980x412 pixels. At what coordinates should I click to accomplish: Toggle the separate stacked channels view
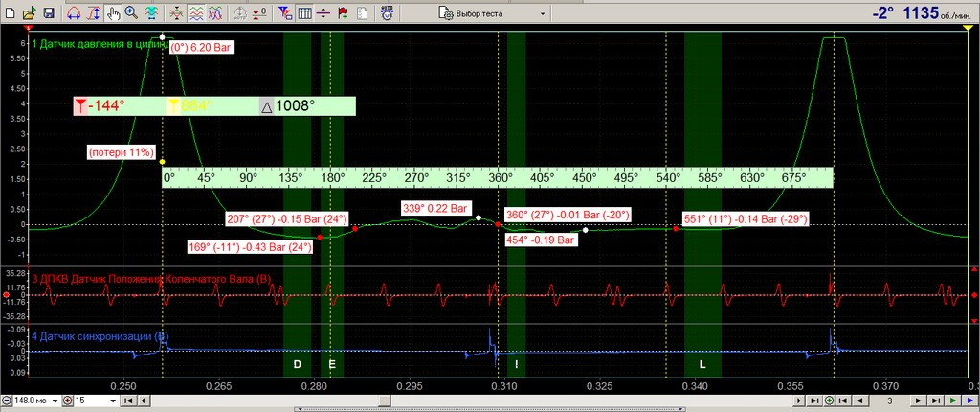pos(196,12)
